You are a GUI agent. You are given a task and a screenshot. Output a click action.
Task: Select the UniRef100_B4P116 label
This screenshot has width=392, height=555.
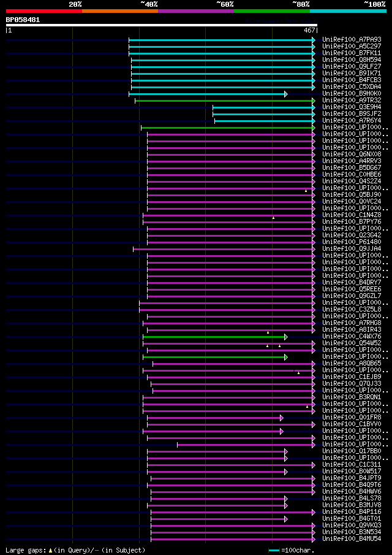click(x=352, y=511)
